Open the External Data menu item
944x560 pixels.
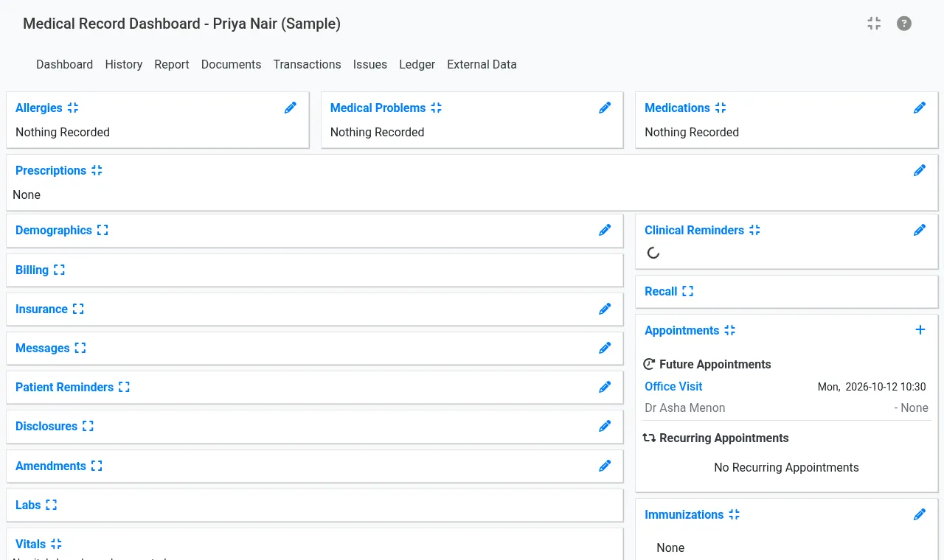tap(482, 64)
